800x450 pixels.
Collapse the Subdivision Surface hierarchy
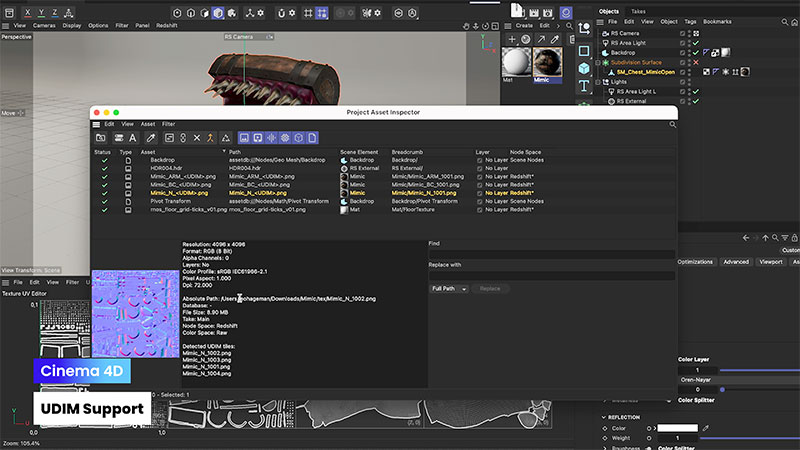(x=597, y=62)
